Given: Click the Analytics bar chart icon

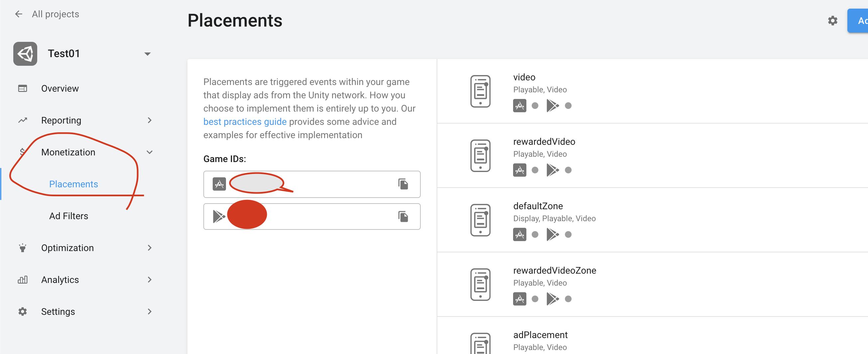Looking at the screenshot, I should [23, 280].
